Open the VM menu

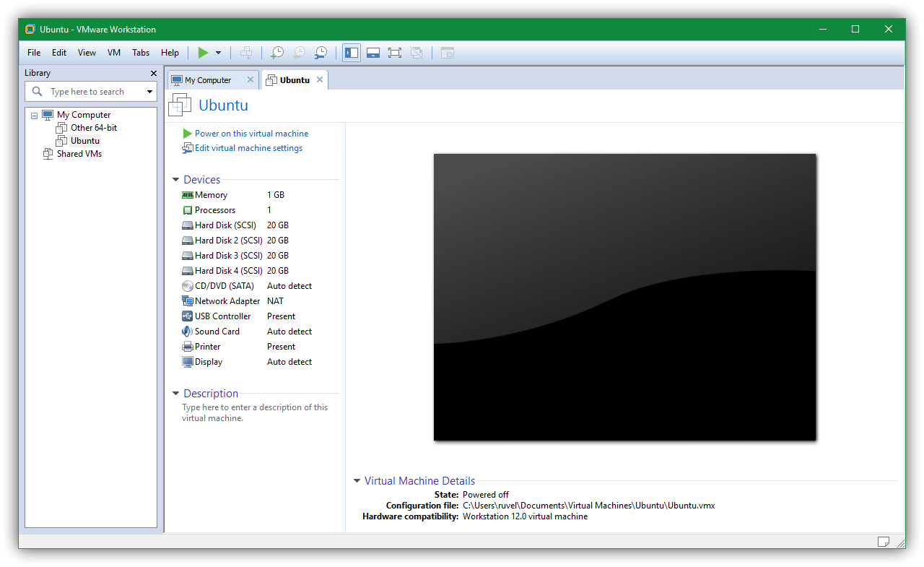point(114,53)
